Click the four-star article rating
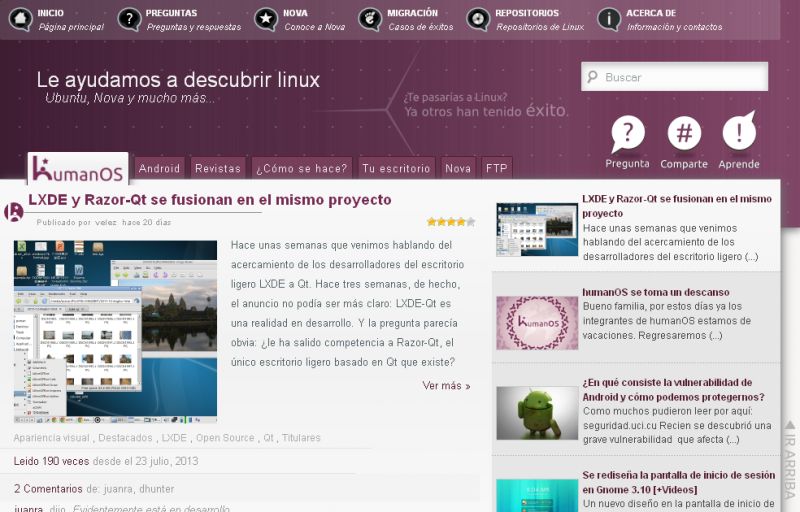800x512 pixels. [x=451, y=222]
